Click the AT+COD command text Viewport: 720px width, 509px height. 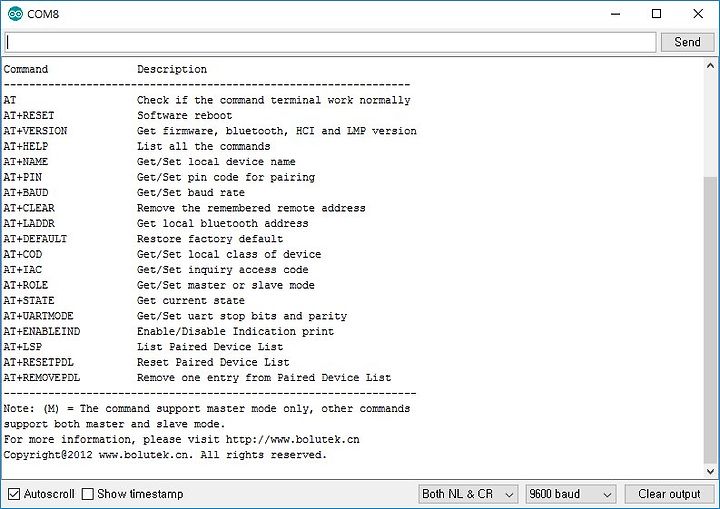point(22,254)
